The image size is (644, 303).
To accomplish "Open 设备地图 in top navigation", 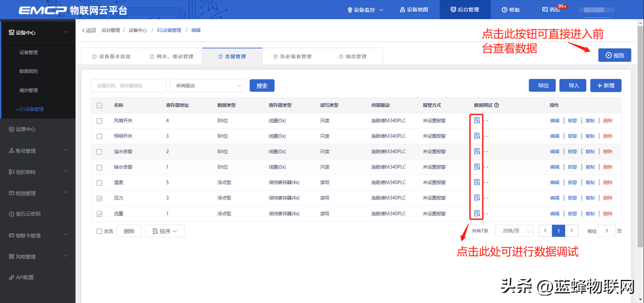I will click(x=414, y=10).
